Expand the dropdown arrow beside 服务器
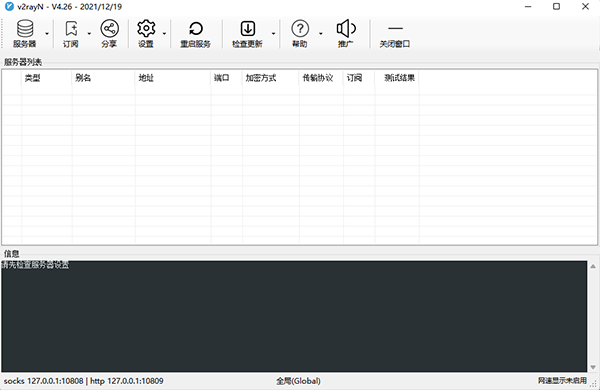 [x=47, y=34]
